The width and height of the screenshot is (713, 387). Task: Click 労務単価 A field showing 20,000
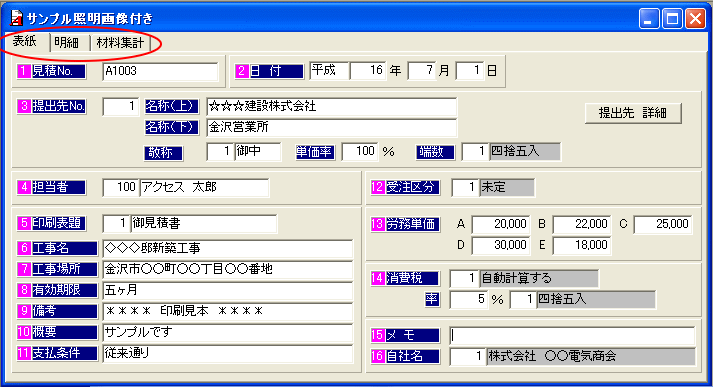(501, 224)
